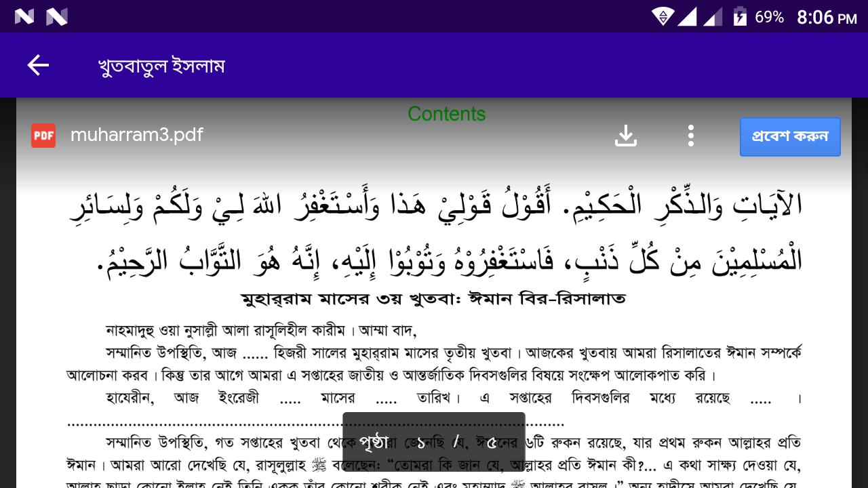Viewport: 868px width, 488px height.
Task: Tap the back arrow in the app bar
Action: [38, 65]
